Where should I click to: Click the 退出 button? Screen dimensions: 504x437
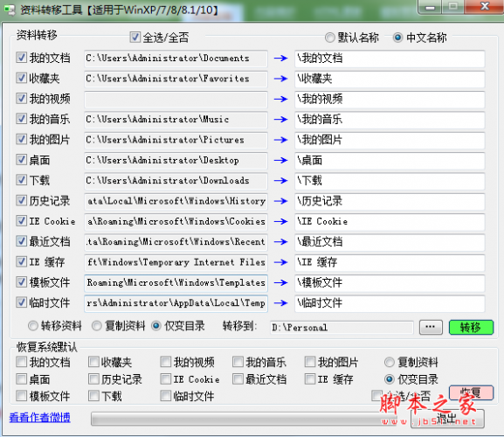(447, 419)
